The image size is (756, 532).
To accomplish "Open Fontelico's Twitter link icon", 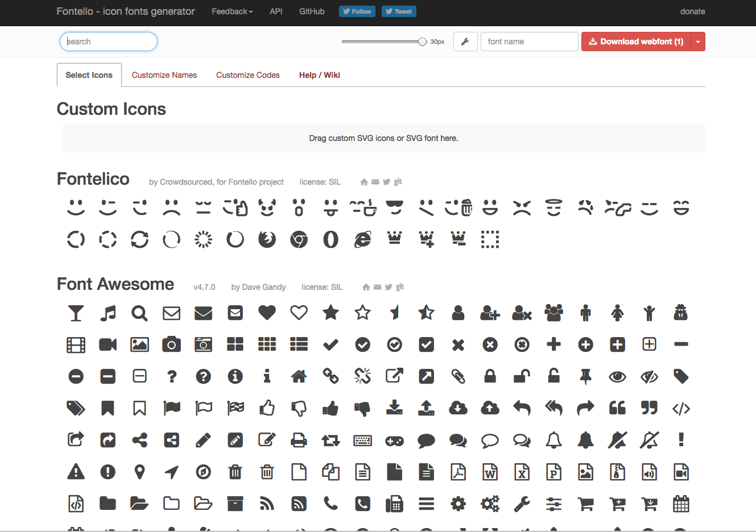I will click(x=386, y=182).
